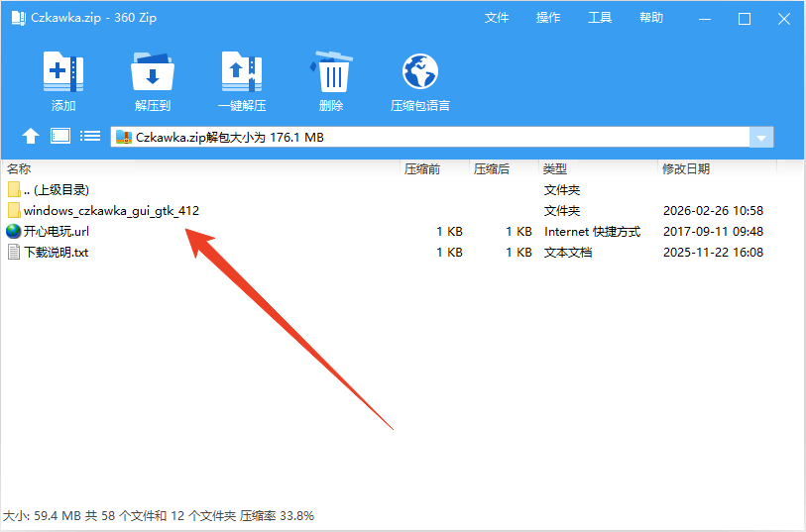Switch to the list view button

tap(90, 136)
